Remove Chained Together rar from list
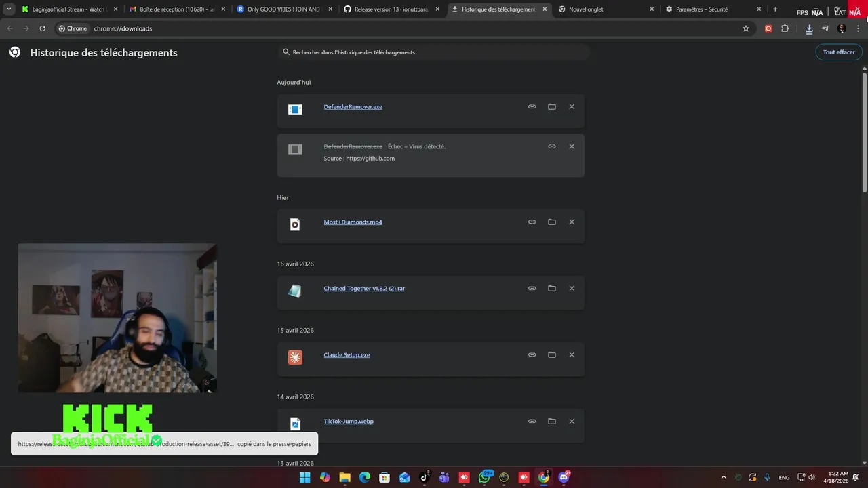 point(572,288)
